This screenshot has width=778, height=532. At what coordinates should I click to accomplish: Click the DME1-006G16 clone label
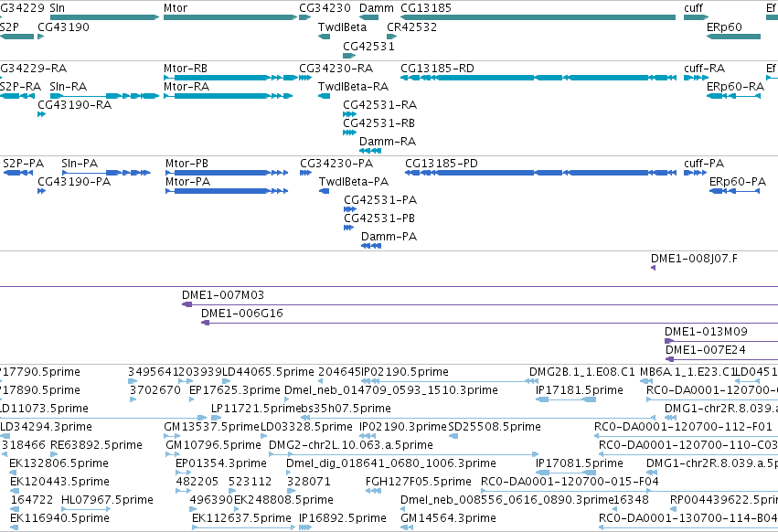[x=242, y=314]
